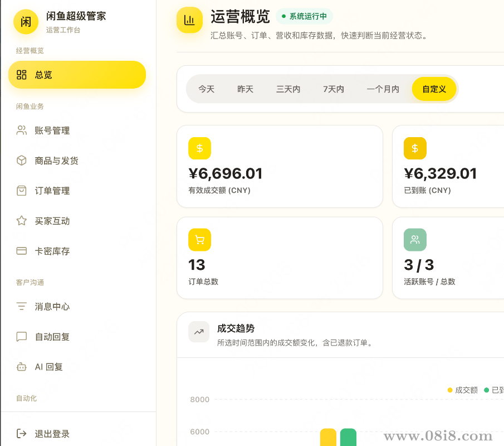Click the 自动回复 chat bubble icon
The image size is (504, 446).
[x=22, y=337]
